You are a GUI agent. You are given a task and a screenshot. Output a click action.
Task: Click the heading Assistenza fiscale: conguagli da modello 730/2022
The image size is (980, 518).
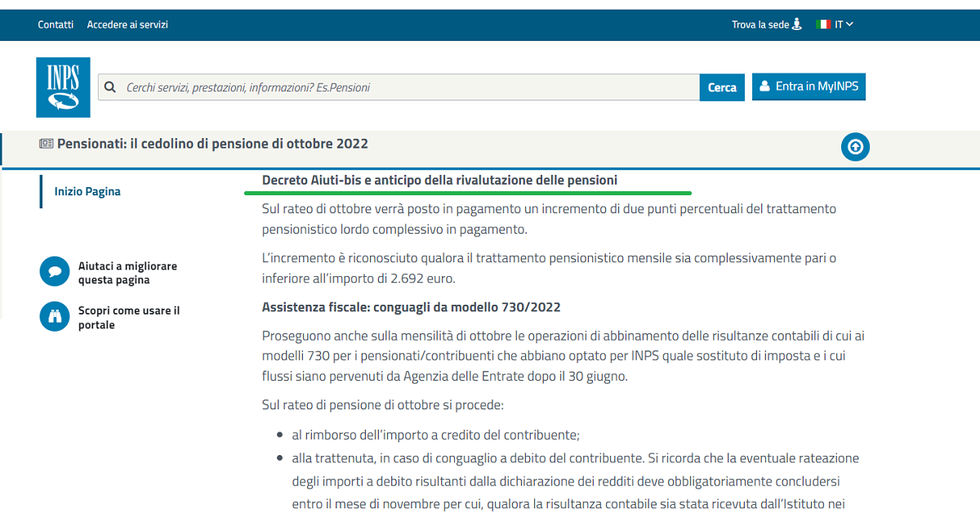coord(412,307)
